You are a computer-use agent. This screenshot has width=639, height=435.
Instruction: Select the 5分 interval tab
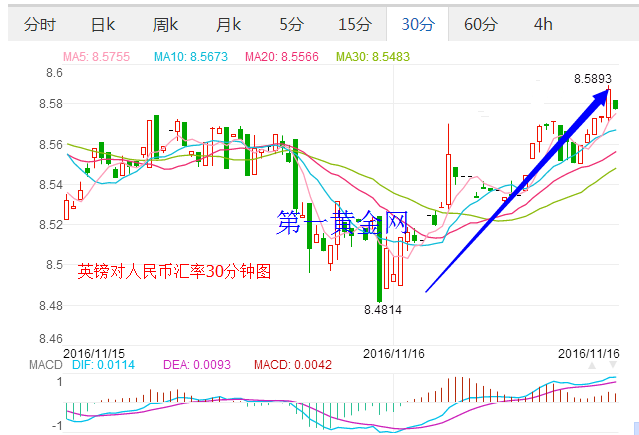[x=292, y=24]
